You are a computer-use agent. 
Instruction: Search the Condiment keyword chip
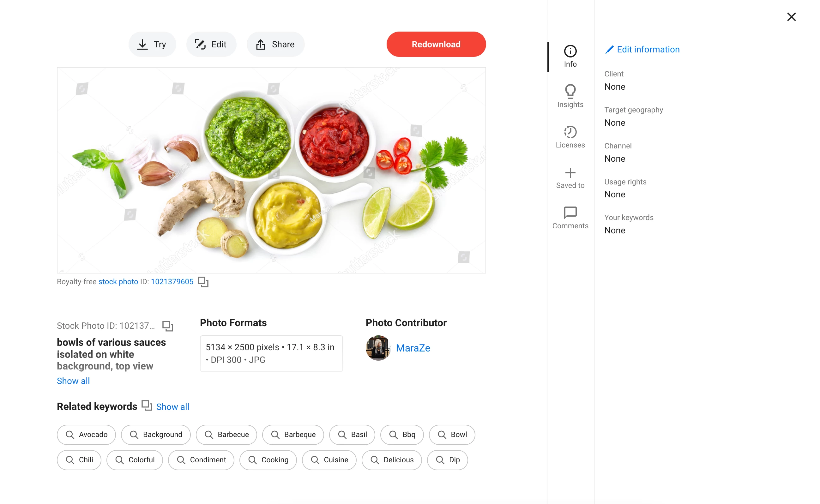point(201,460)
